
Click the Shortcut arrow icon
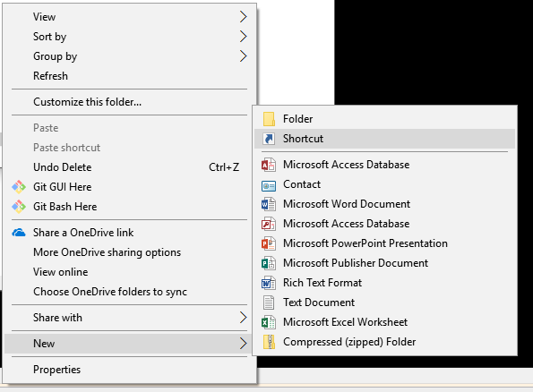point(269,139)
